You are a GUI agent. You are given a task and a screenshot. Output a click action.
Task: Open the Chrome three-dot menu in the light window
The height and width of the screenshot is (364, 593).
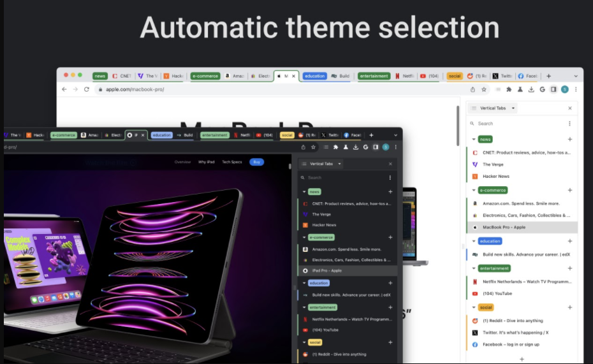pos(576,90)
